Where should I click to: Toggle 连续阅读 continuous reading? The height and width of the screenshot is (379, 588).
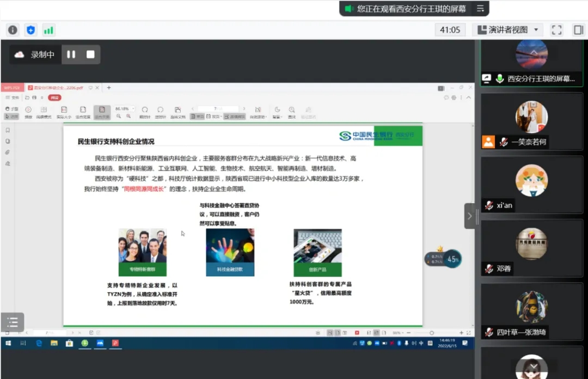[235, 117]
